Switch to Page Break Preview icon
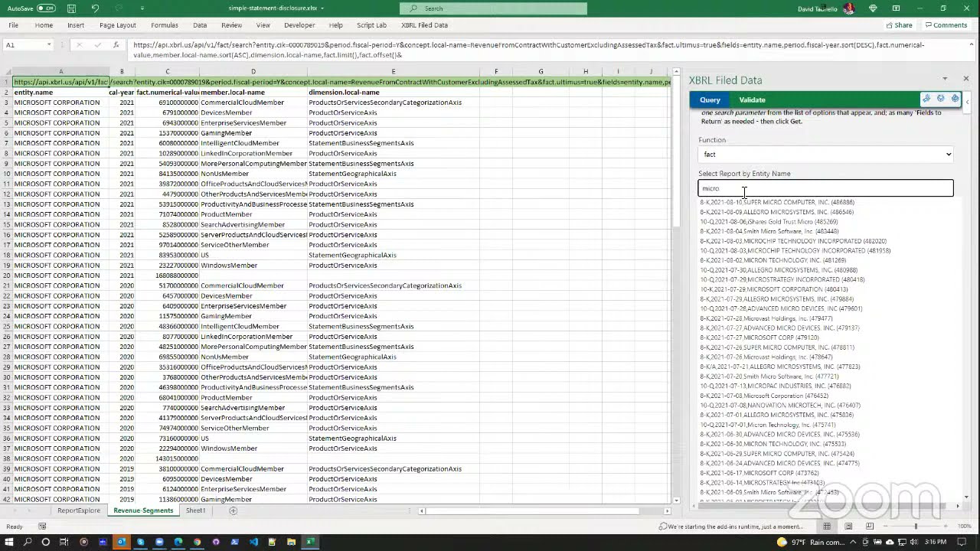 point(870,527)
